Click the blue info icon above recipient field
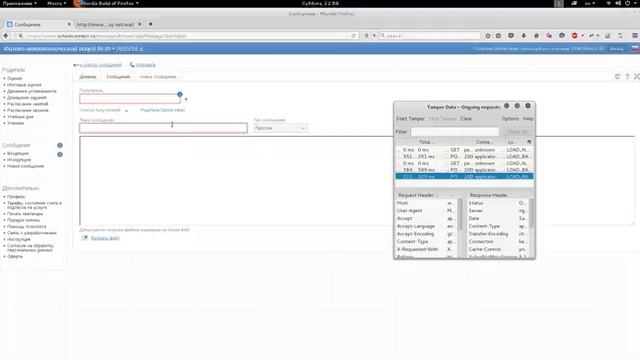 click(x=180, y=94)
